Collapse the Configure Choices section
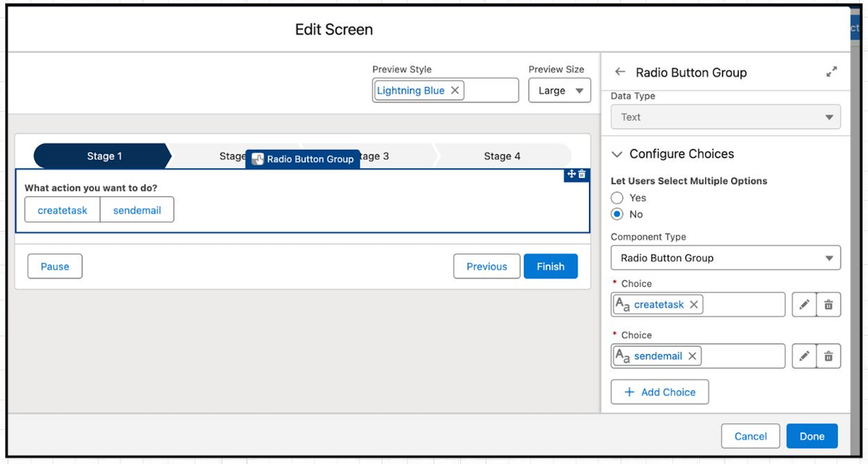This screenshot has height=464, width=868. (x=617, y=154)
